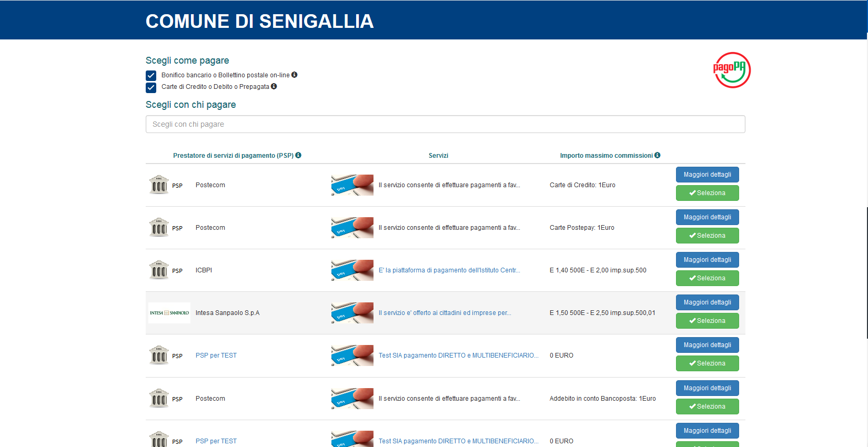The width and height of the screenshot is (868, 447).
Task: Show Maggiori dettagli for Addebito Bancoposta row
Action: click(x=707, y=388)
